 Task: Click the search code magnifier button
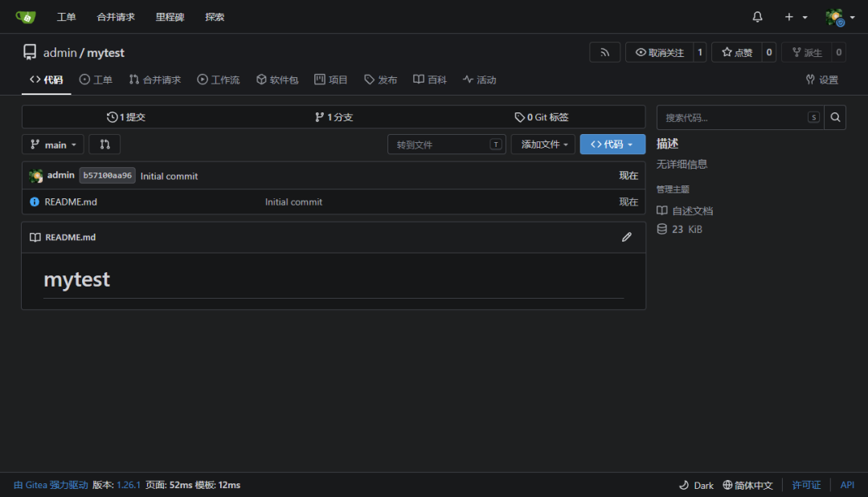pyautogui.click(x=835, y=117)
